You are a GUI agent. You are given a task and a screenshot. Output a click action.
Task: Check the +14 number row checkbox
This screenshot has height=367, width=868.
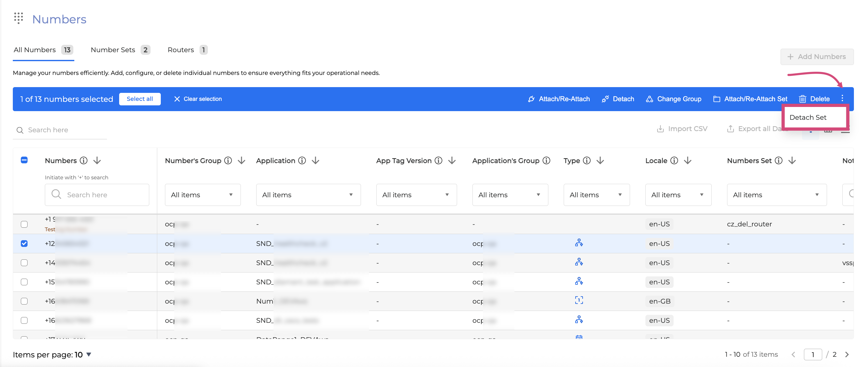pyautogui.click(x=24, y=263)
